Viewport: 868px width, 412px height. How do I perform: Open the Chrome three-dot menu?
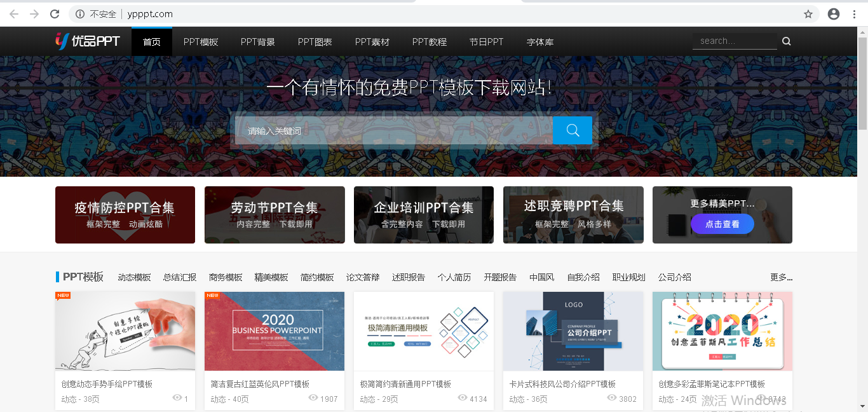click(x=854, y=13)
